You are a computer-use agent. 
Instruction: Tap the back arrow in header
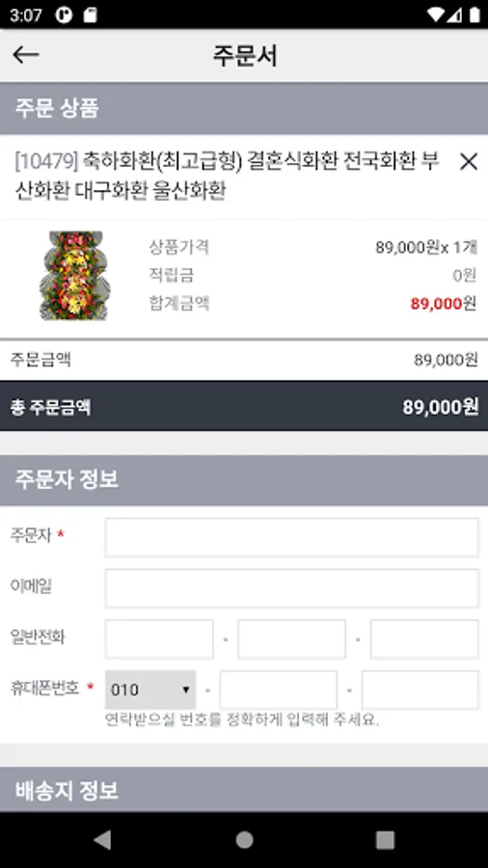coord(25,54)
